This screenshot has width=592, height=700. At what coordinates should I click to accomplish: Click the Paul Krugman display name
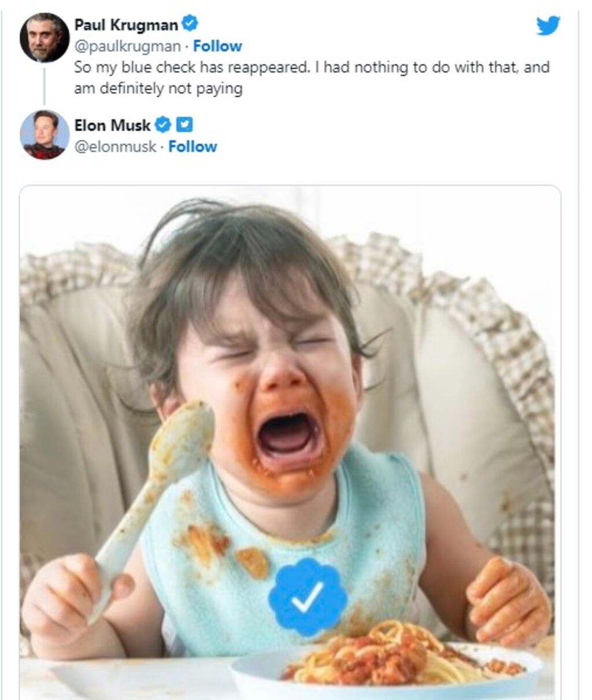(126, 25)
